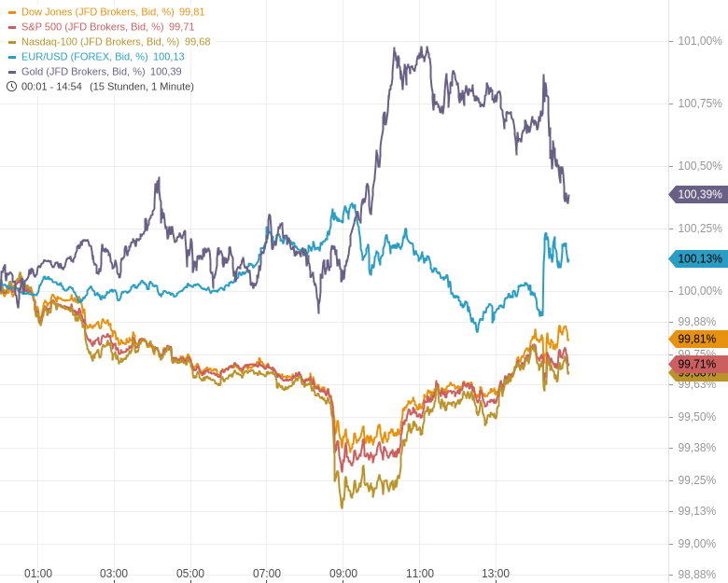Click the blue EUR/USD legend marker

(x=12, y=57)
